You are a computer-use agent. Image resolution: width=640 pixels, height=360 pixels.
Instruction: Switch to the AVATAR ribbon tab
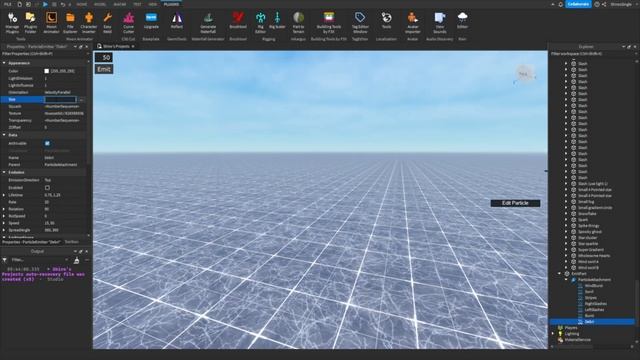click(120, 4)
